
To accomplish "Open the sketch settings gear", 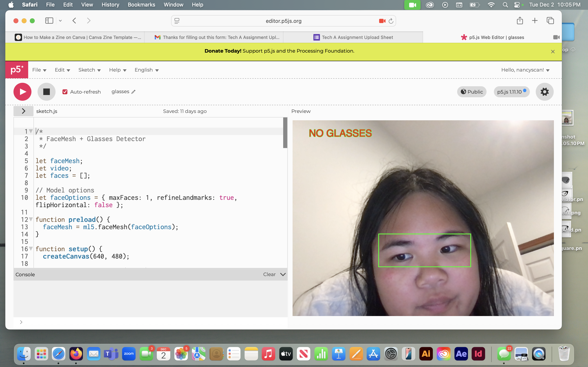I will click(544, 92).
